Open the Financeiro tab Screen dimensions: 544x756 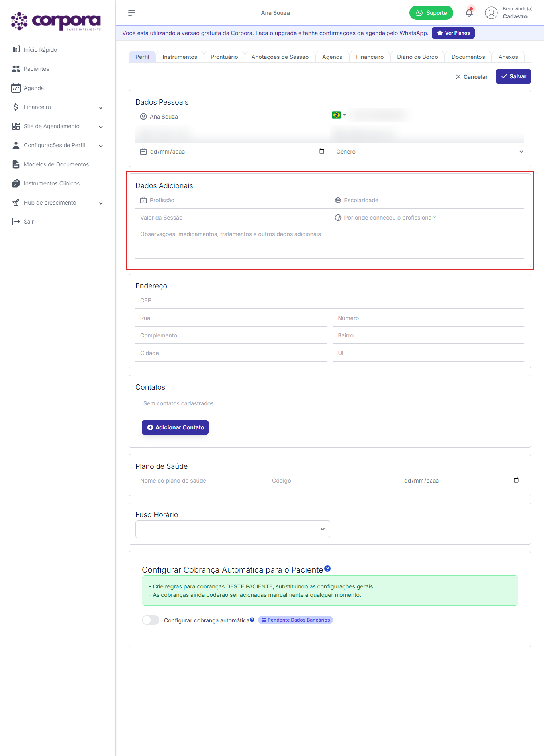pyautogui.click(x=370, y=57)
